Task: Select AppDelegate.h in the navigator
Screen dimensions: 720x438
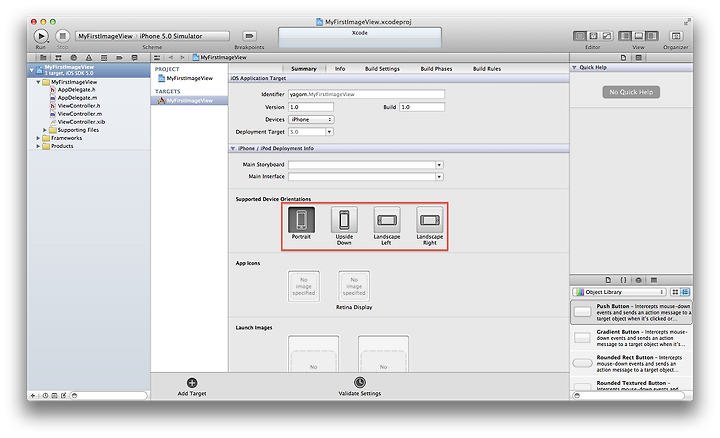Action: tap(76, 90)
